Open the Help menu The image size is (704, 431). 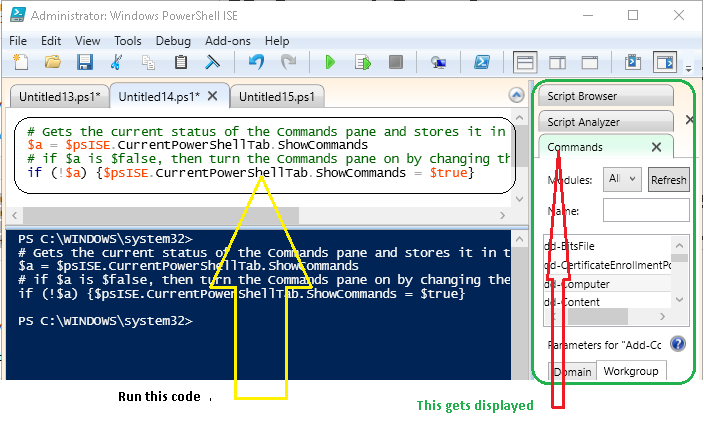(277, 41)
